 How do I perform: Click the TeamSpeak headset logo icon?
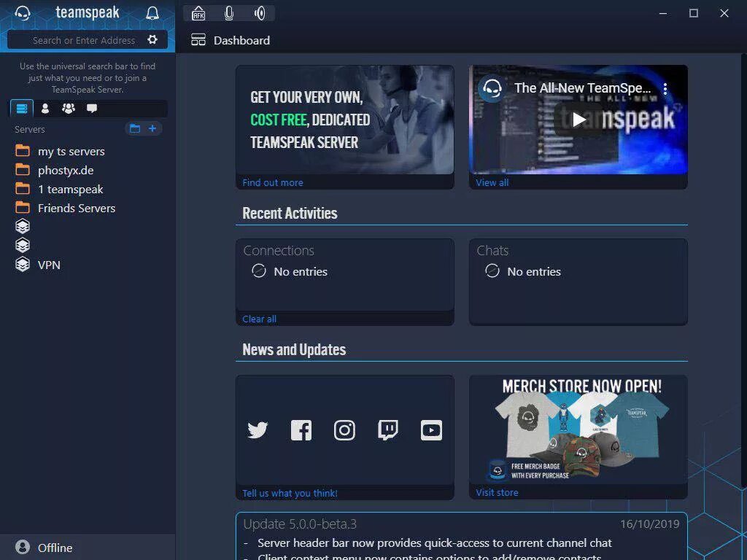click(23, 13)
